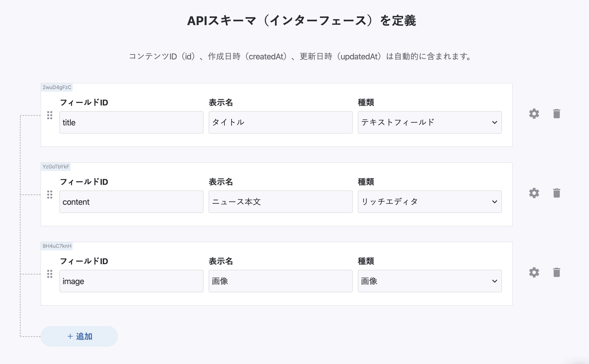Open settings gear for title field
The width and height of the screenshot is (589, 364).
(x=534, y=114)
